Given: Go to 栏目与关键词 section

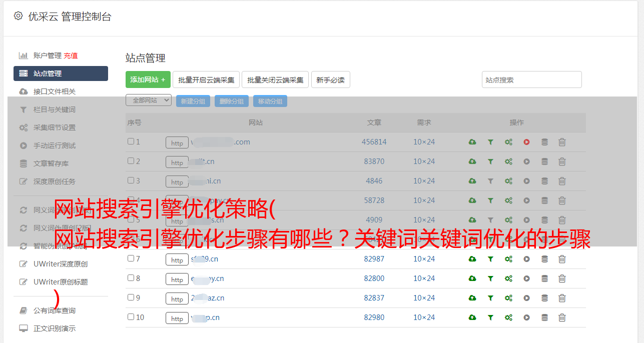Looking at the screenshot, I should (x=55, y=109).
